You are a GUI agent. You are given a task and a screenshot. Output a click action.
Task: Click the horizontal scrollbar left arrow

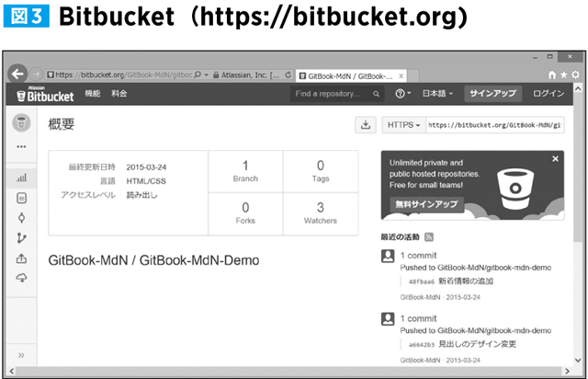pos(12,371)
